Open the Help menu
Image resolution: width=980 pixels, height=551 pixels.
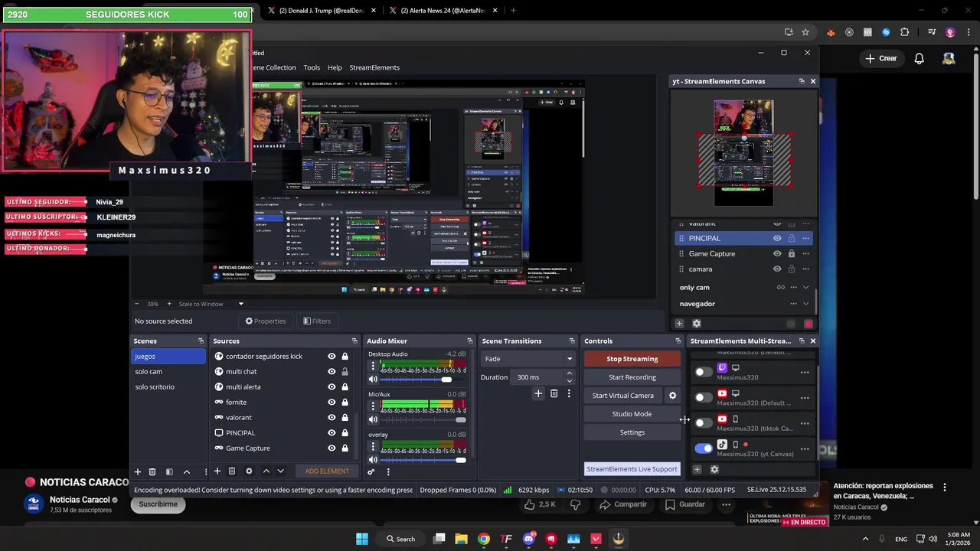coord(335,67)
